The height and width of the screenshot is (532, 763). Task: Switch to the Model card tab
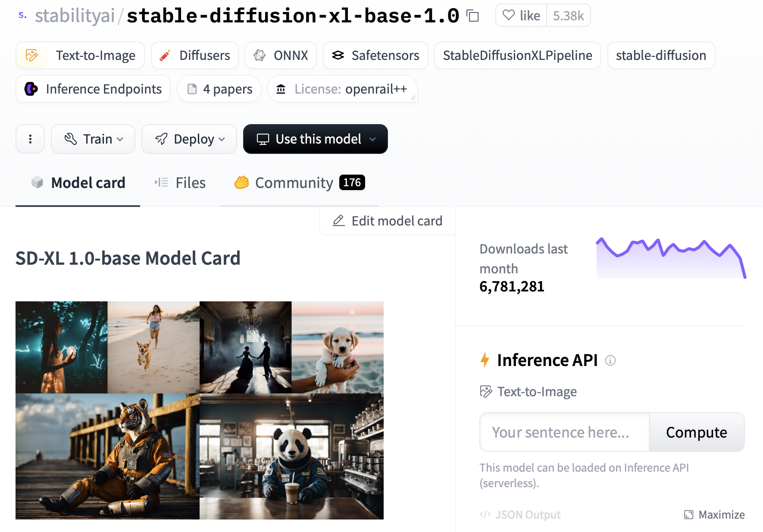[78, 183]
